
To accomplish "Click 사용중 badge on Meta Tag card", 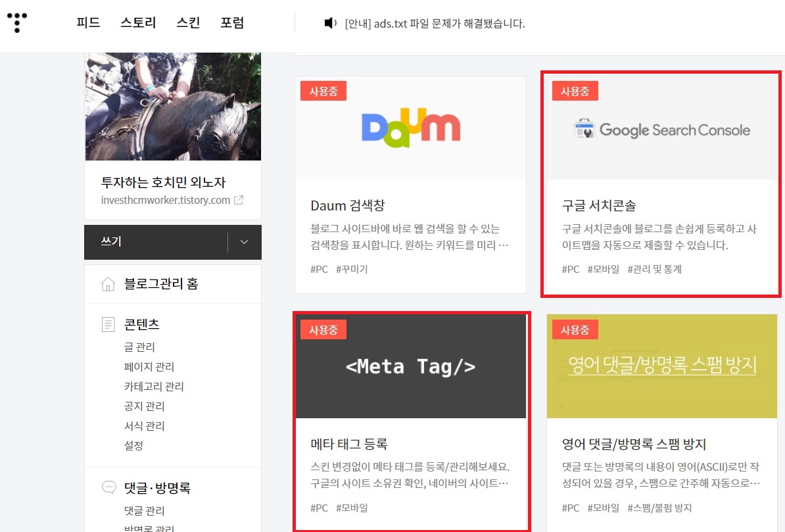I will 323,329.
